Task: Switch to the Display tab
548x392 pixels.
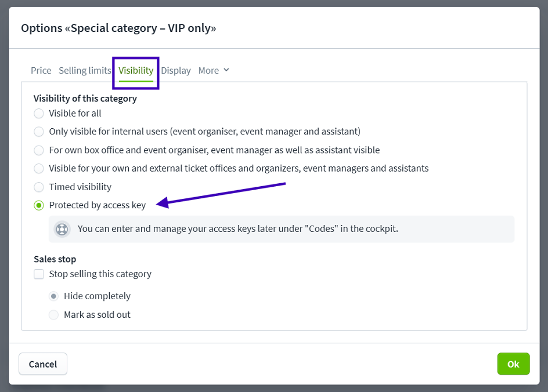Action: point(176,71)
